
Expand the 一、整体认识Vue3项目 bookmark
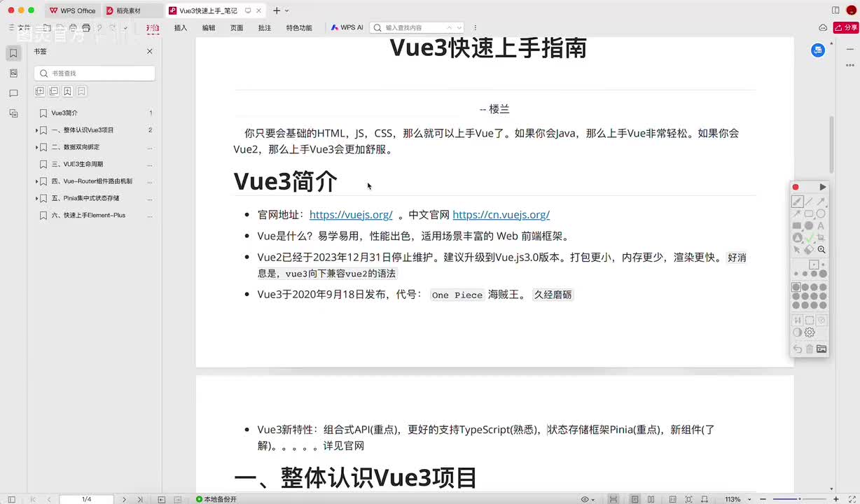pyautogui.click(x=36, y=130)
